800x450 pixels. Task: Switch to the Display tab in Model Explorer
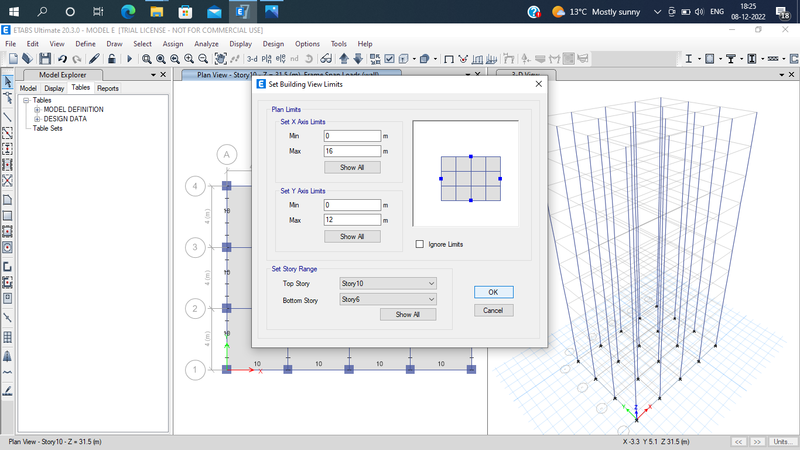pos(54,88)
